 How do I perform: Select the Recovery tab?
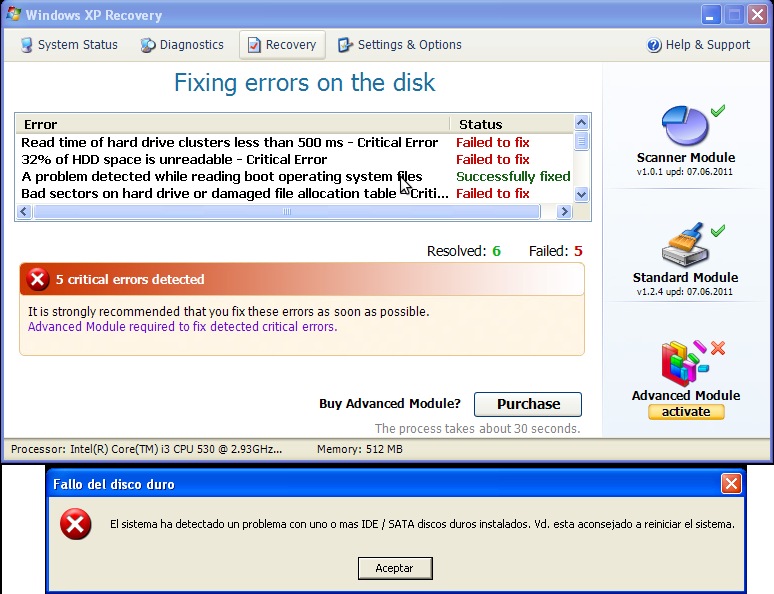tap(282, 45)
